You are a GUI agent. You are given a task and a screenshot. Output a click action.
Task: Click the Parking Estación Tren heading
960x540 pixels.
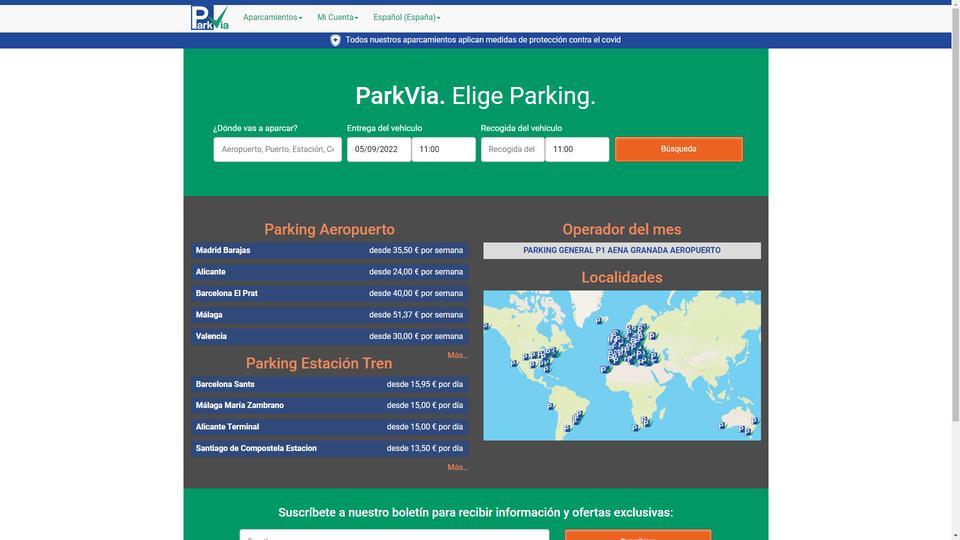click(319, 363)
